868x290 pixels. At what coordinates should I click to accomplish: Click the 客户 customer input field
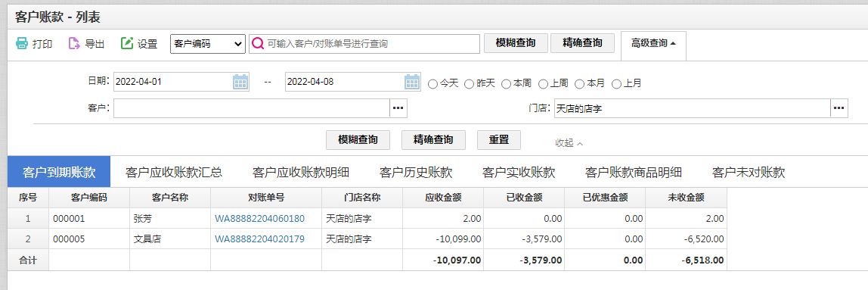click(252, 108)
